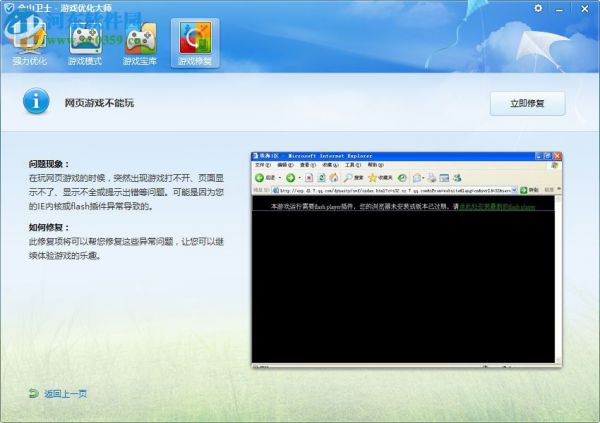600x423 pixels.
Task: Open the 游戏宝库 game library
Action: click(140, 44)
